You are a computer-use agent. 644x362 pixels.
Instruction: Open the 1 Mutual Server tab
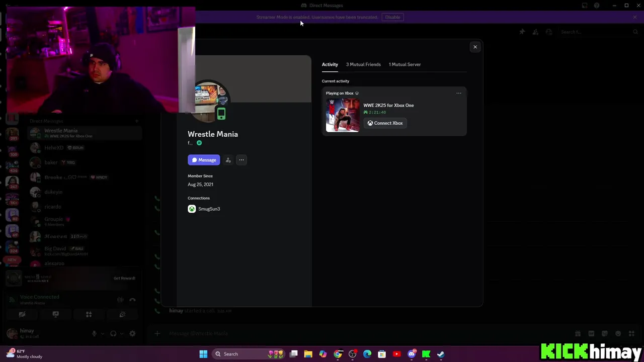[x=405, y=64]
